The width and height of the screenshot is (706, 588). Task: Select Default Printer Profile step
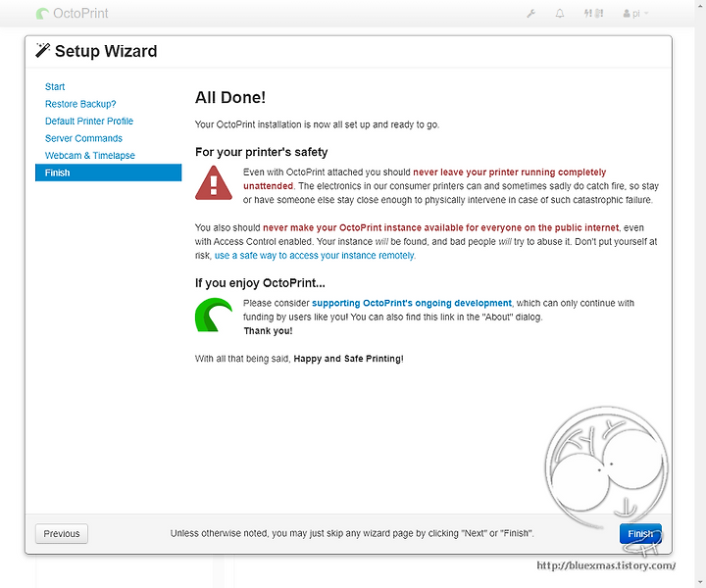point(89,121)
